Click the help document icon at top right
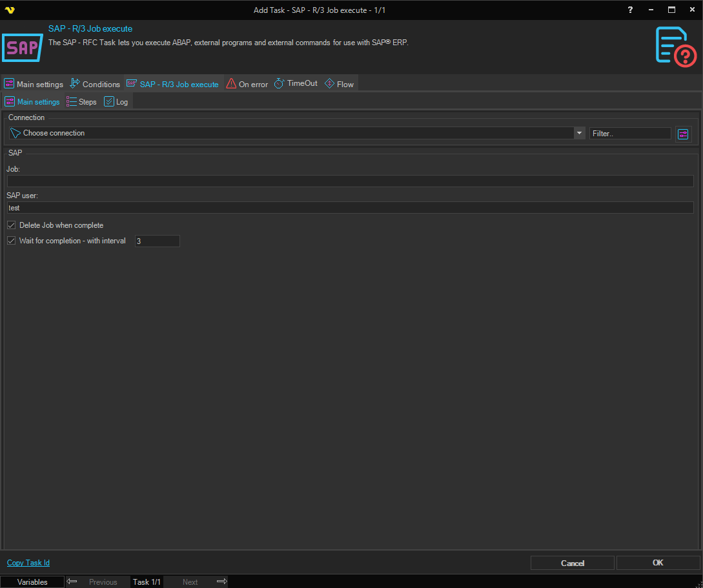 (675, 46)
